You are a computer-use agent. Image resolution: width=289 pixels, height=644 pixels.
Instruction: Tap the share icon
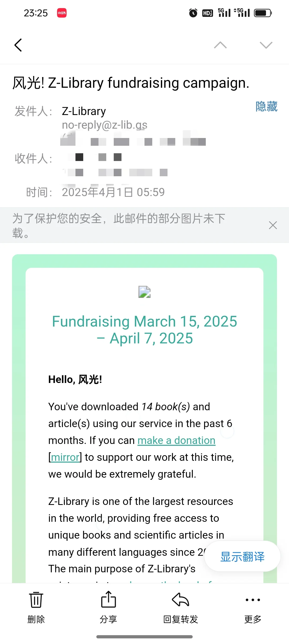108,599
